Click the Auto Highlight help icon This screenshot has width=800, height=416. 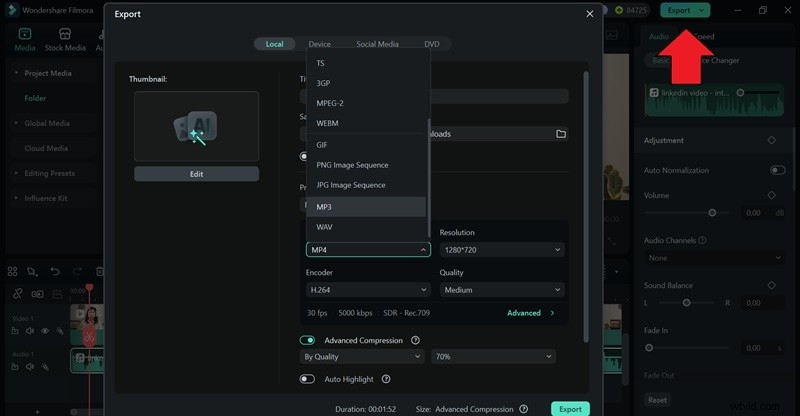point(386,379)
